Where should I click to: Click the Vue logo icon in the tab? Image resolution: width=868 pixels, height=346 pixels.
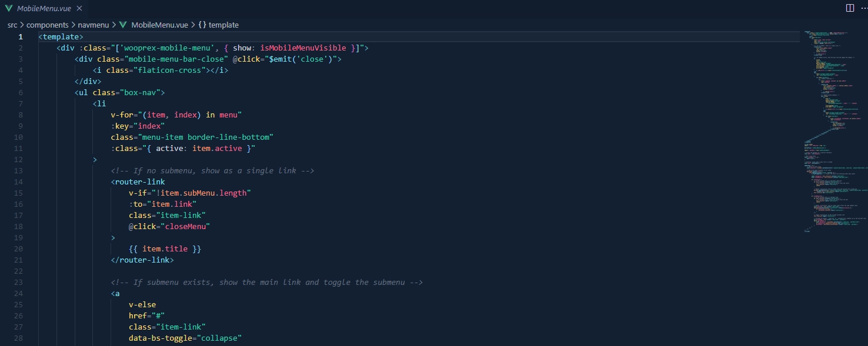(9, 8)
